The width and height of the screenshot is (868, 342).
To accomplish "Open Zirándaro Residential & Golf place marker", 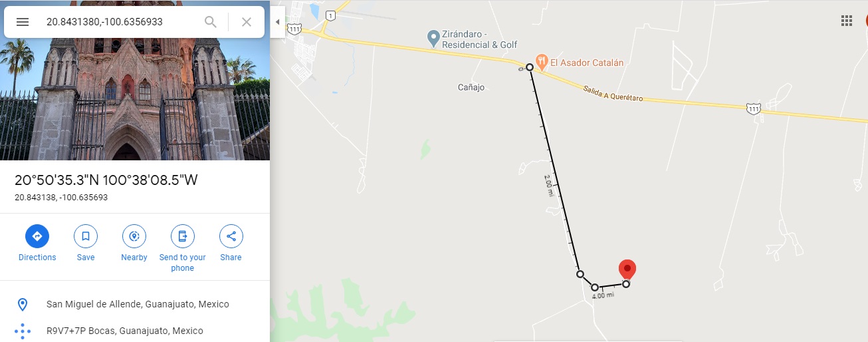I will (433, 37).
